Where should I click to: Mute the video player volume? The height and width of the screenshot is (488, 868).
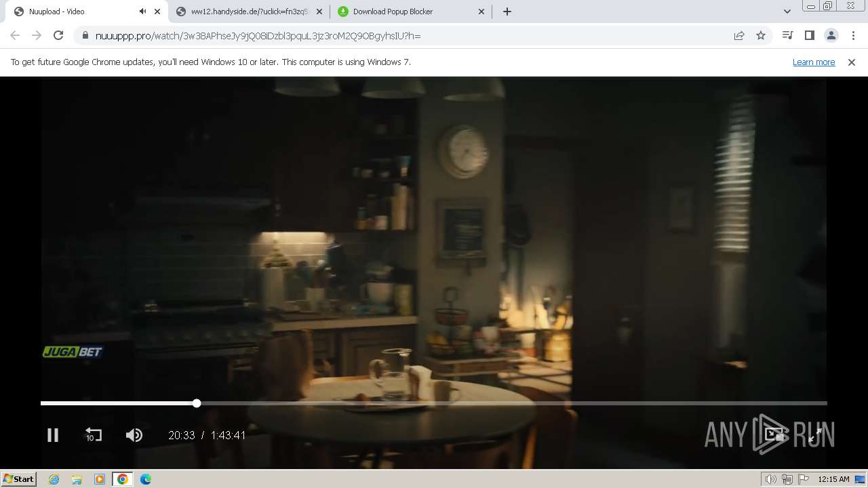[x=134, y=435]
